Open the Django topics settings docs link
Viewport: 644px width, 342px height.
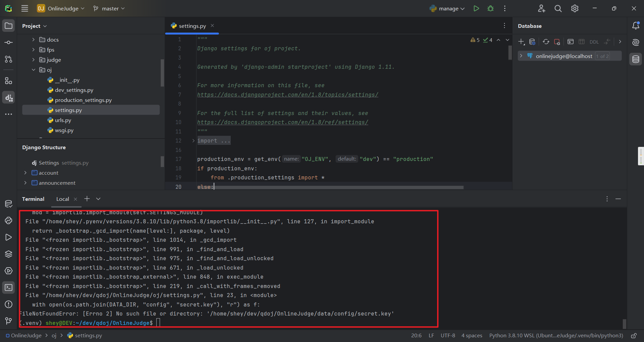coord(288,95)
